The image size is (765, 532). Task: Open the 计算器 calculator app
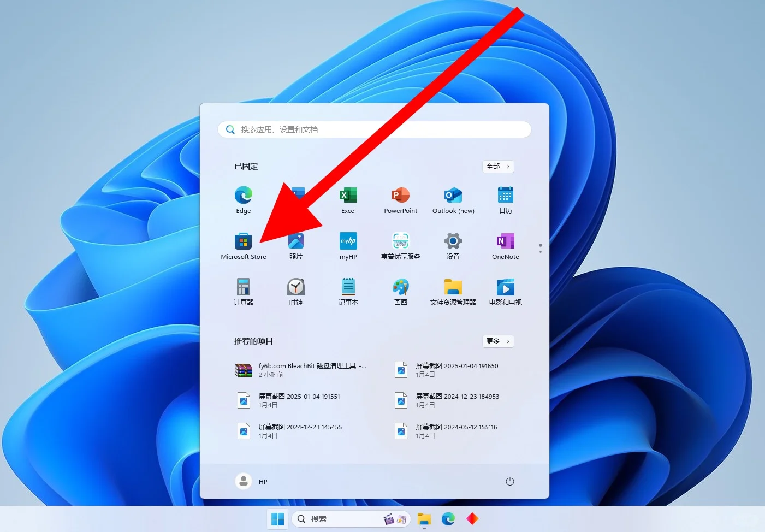coord(244,292)
